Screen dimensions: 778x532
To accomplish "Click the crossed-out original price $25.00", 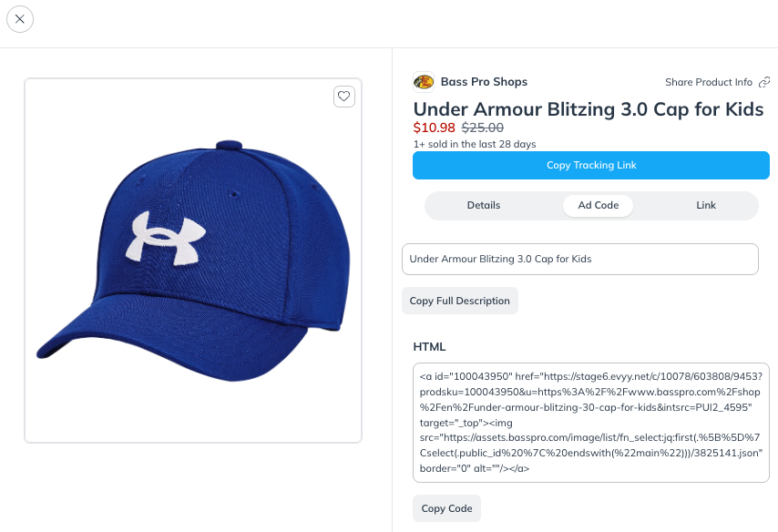I will [481, 128].
